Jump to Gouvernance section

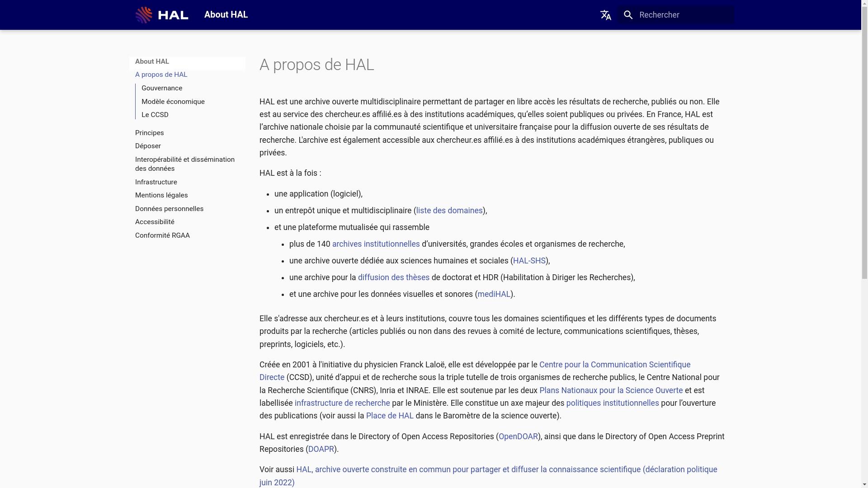click(x=162, y=88)
